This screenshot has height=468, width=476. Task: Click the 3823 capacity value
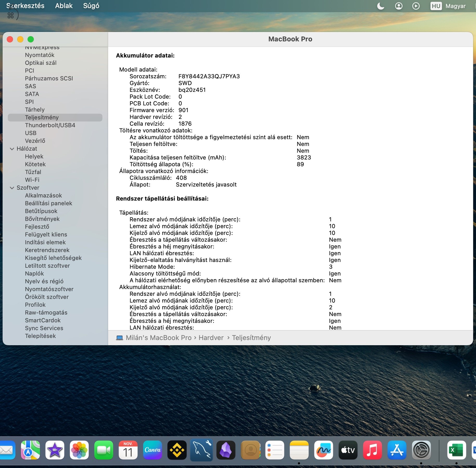(304, 158)
